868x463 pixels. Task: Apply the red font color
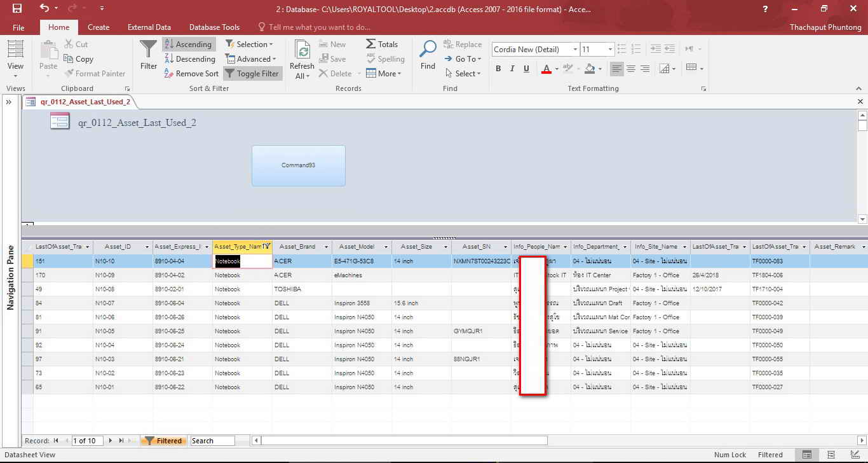pos(546,69)
